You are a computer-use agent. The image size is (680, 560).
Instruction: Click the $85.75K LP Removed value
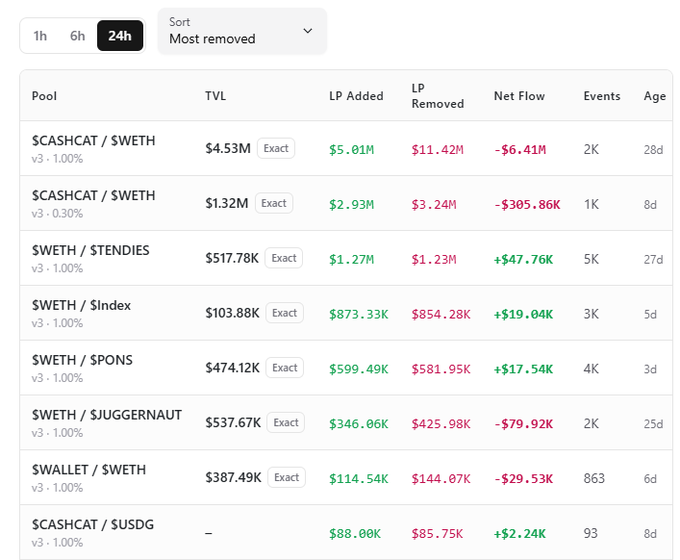tap(437, 534)
